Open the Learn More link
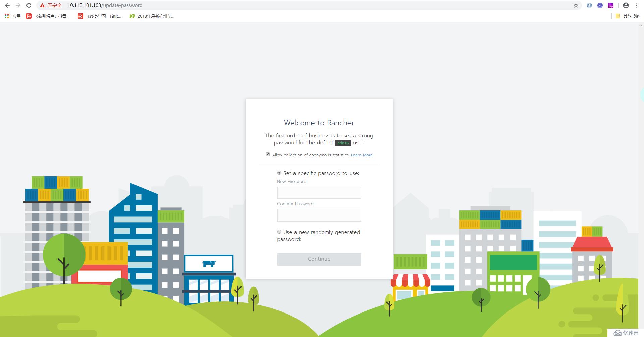 (x=362, y=155)
